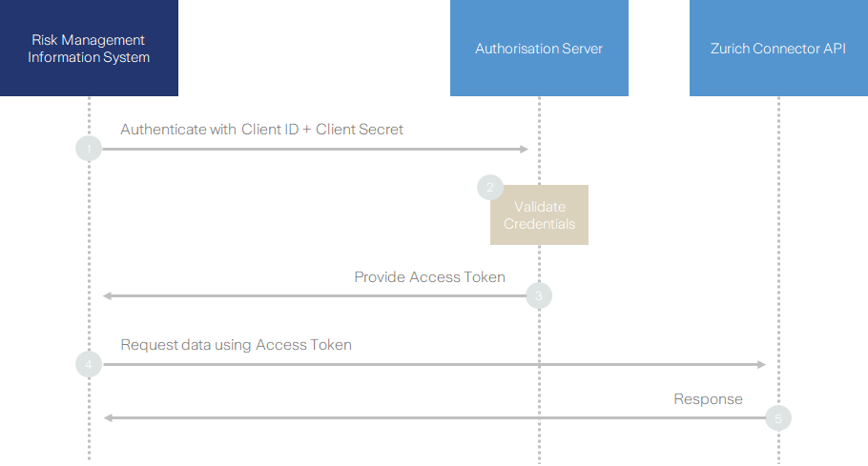Screen dimensions: 868x466
Task: Click the arrowhead of the Response arrow
Action: point(108,417)
